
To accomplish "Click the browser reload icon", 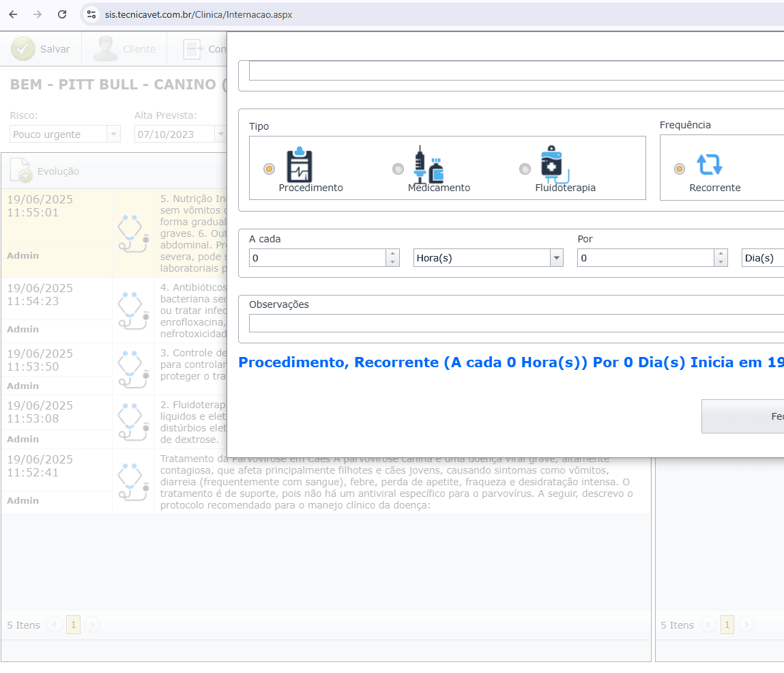I will click(x=62, y=14).
